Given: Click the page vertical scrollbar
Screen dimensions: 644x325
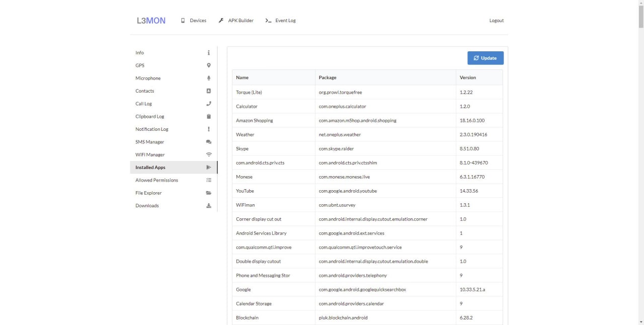Looking at the screenshot, I should click(640, 151).
